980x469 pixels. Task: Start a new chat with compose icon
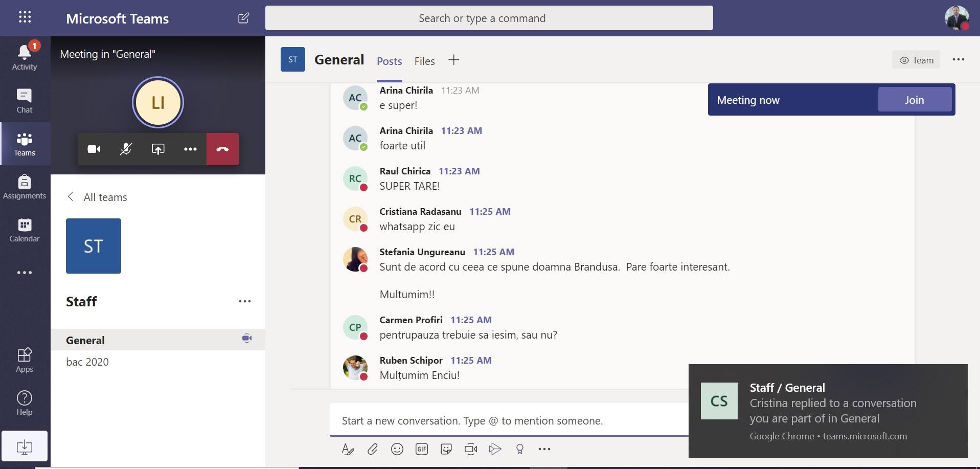[244, 18]
